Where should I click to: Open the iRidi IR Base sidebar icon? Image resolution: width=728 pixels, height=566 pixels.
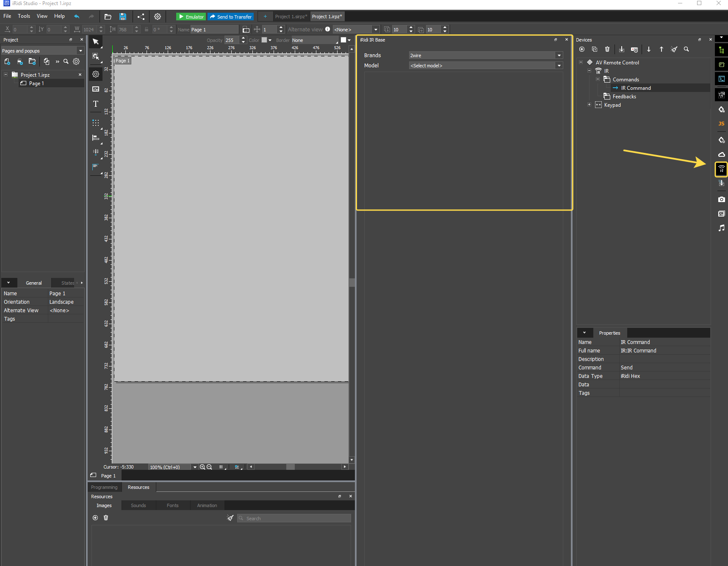point(721,169)
